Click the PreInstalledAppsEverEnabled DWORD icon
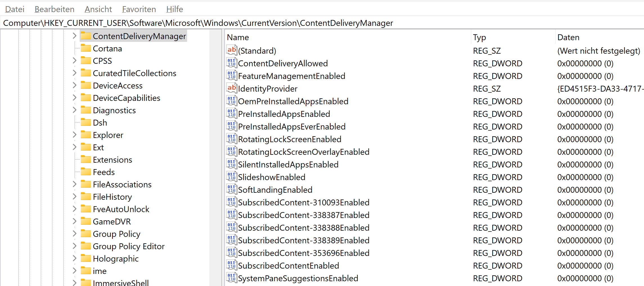This screenshot has height=286, width=644. [232, 126]
